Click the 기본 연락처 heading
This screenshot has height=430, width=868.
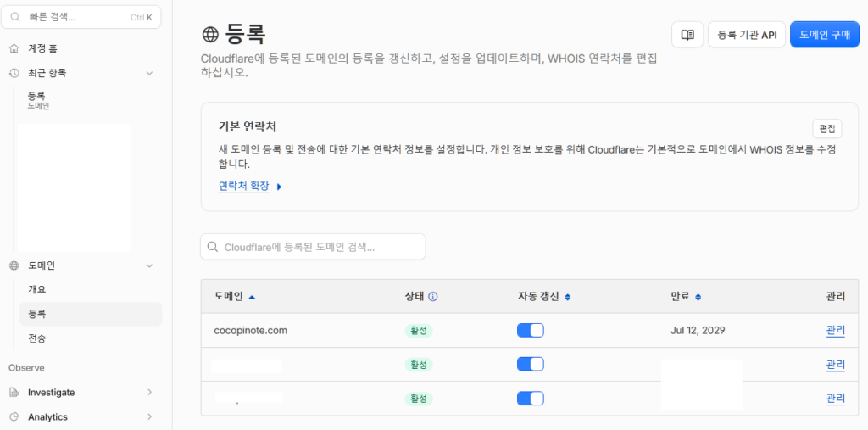[248, 126]
